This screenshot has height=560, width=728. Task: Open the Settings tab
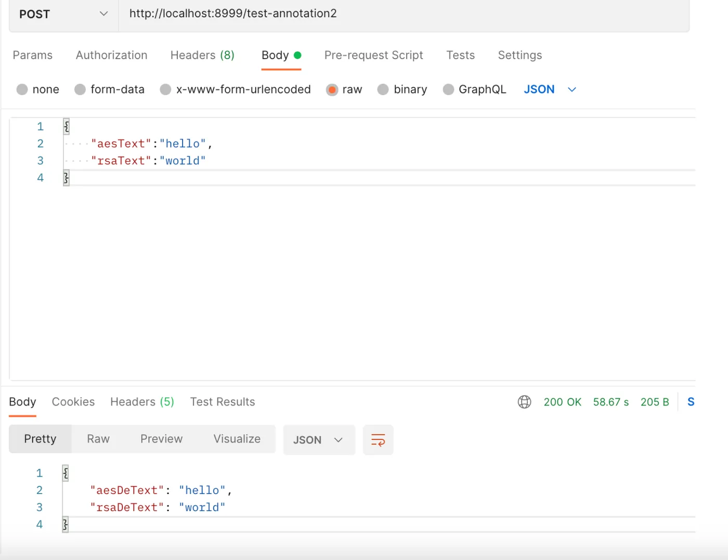[x=520, y=55]
